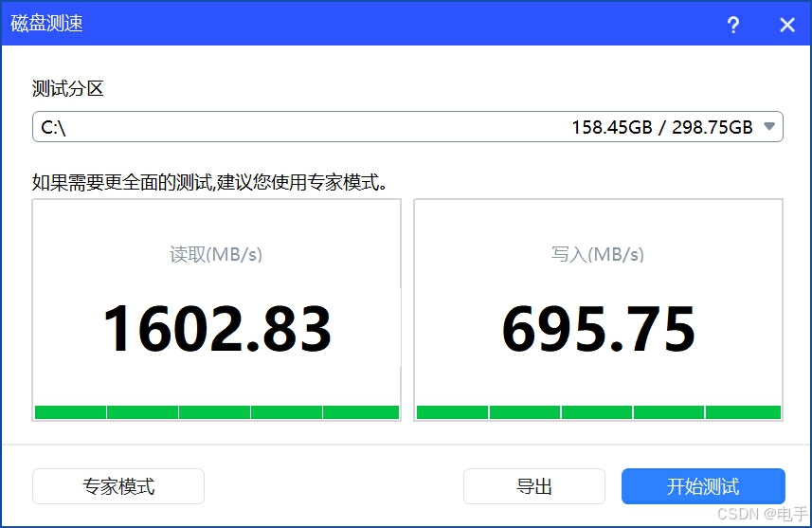The image size is (812, 528).
Task: Click the 磁盘测速 window title
Action: point(46,24)
